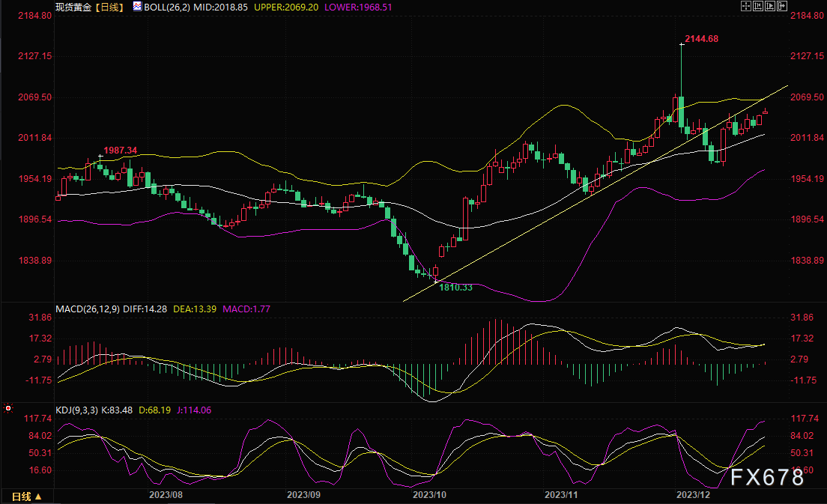The image size is (827, 504).
Task: Click the LOWER:1968.51 value
Action: (358, 7)
